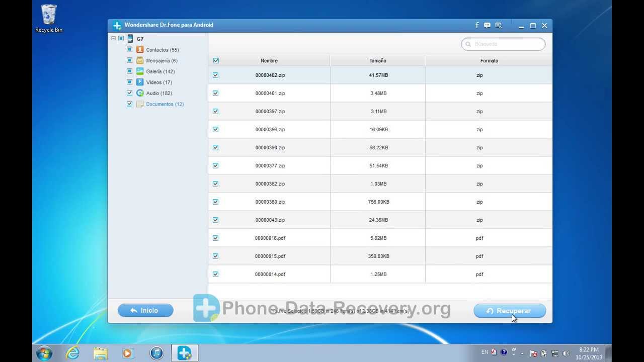Select Audio (182) in the sidebar

(x=159, y=94)
